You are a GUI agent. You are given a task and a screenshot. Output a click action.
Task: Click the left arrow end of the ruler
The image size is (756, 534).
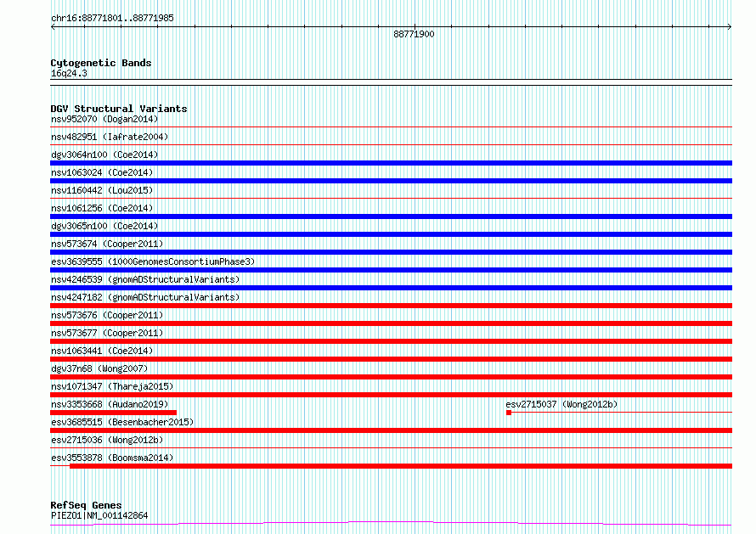click(x=53, y=27)
